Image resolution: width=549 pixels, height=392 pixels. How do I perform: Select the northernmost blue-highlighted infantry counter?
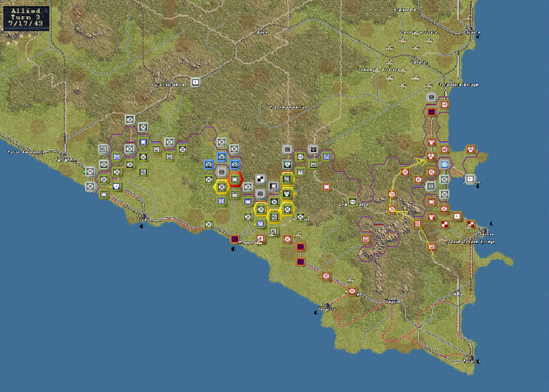(222, 157)
